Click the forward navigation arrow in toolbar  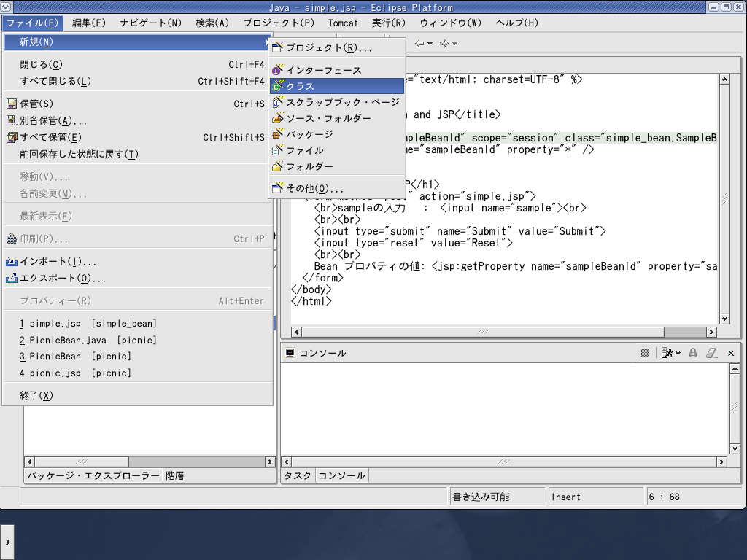pyautogui.click(x=444, y=43)
